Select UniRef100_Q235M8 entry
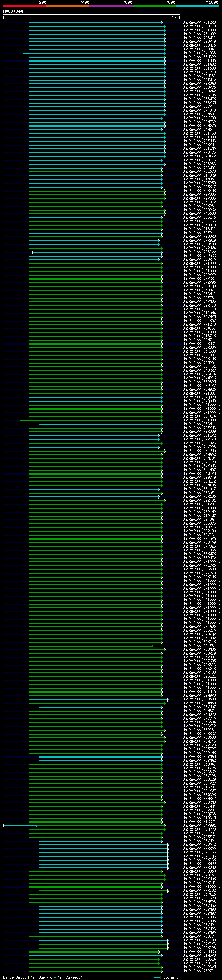 click(x=199, y=699)
